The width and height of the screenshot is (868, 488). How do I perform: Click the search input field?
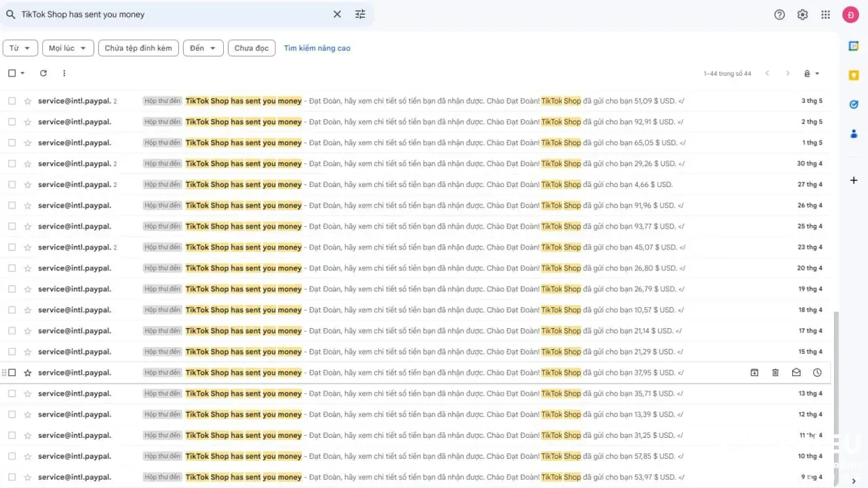pos(173,14)
